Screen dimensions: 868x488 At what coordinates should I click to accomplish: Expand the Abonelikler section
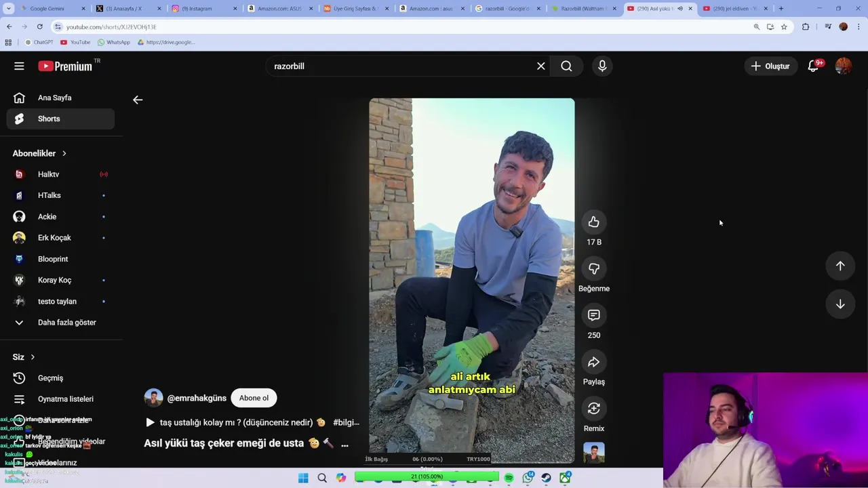39,153
